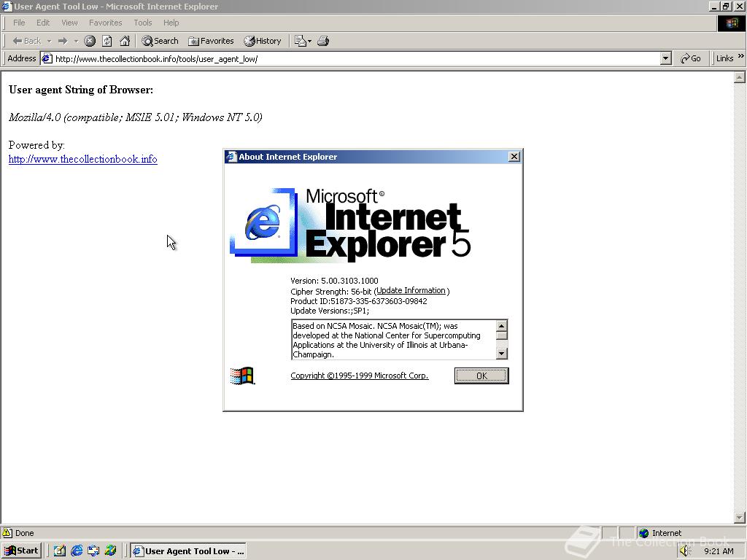Viewport: 747px width, 560px height.
Task: Launch Internet Explorer from quick launch
Action: click(77, 551)
